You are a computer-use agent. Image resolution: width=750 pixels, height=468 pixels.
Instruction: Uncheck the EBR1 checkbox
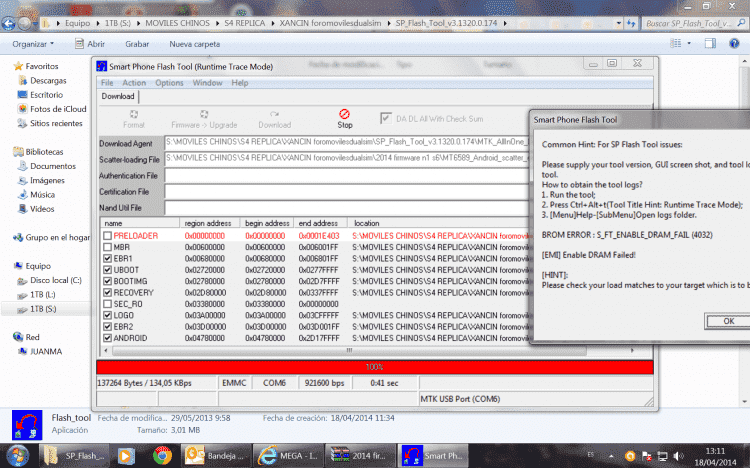[107, 258]
